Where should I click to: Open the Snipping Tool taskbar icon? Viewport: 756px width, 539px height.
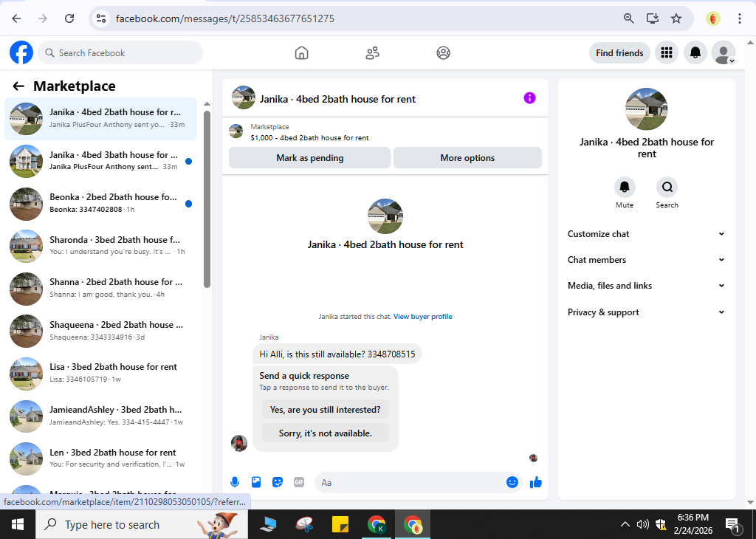click(x=305, y=524)
